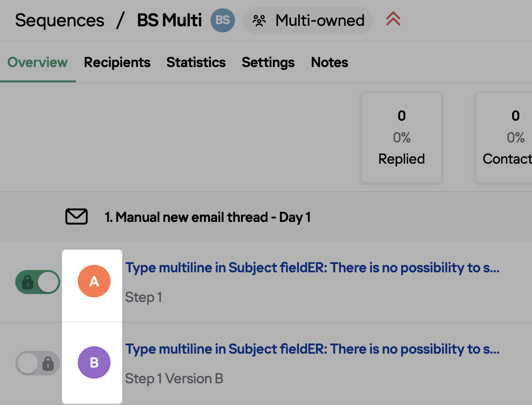Select the purple B version badge

(94, 362)
